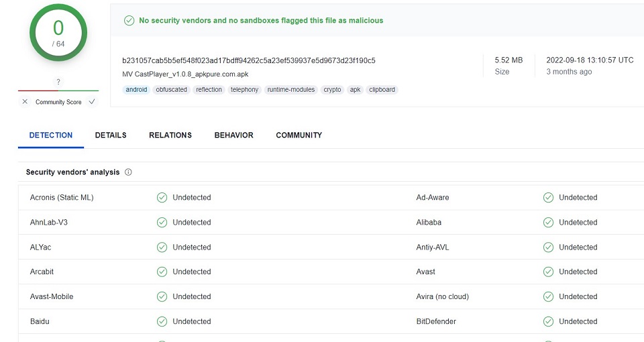The image size is (644, 342).
Task: Go to the COMMUNITY tab
Action: click(299, 135)
